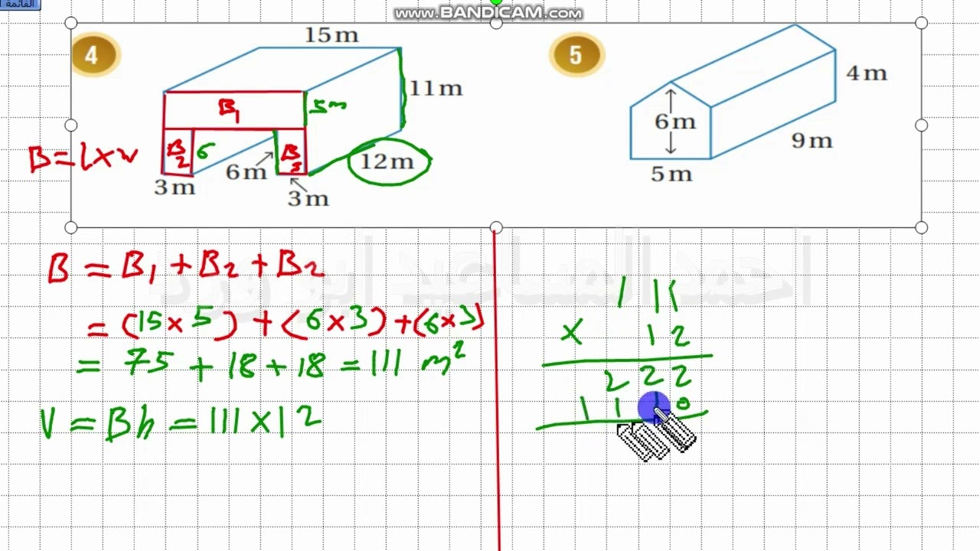Select the middle-left resize handle
Image resolution: width=980 pixels, height=551 pixels.
[71, 125]
